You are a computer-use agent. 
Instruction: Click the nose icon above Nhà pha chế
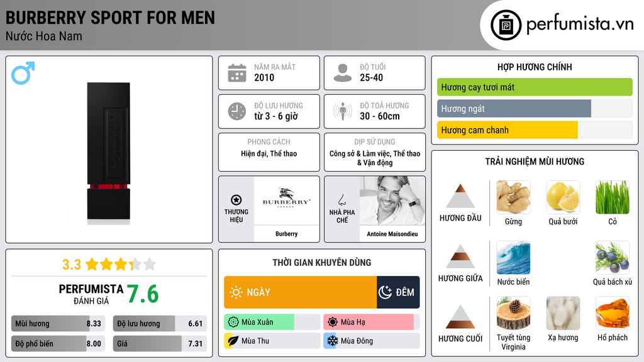[x=341, y=200]
